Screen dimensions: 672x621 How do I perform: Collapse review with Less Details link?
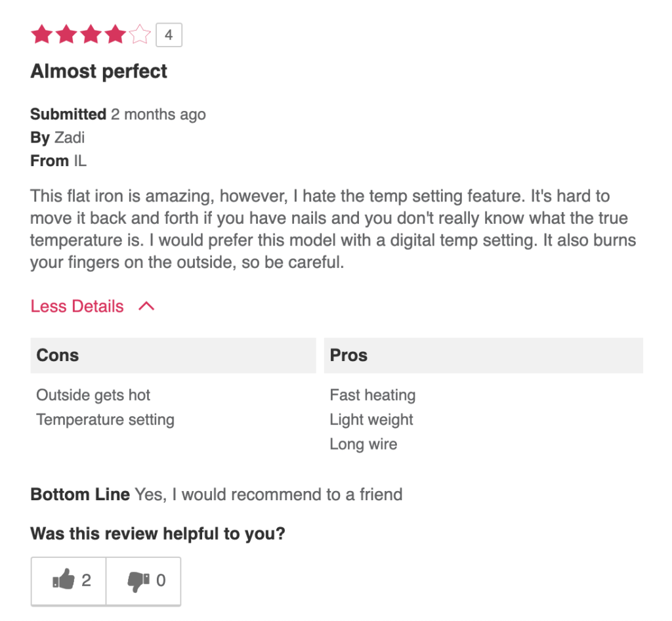(x=77, y=306)
